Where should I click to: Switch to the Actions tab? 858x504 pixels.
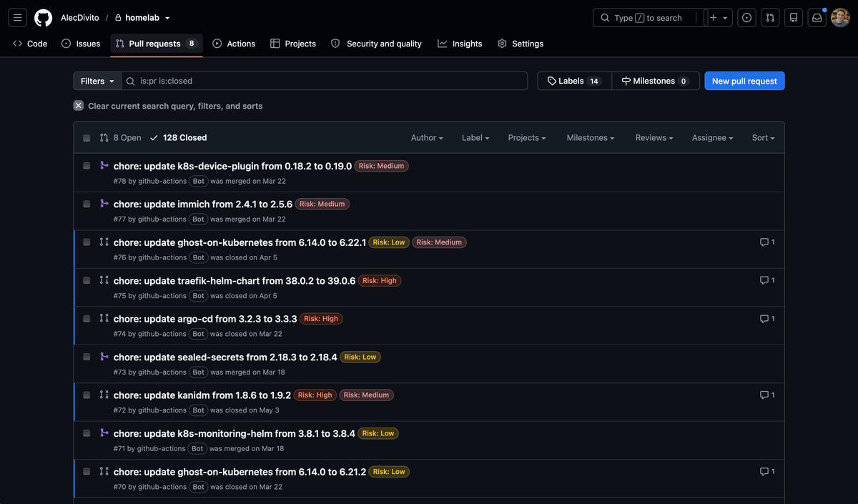tap(234, 44)
